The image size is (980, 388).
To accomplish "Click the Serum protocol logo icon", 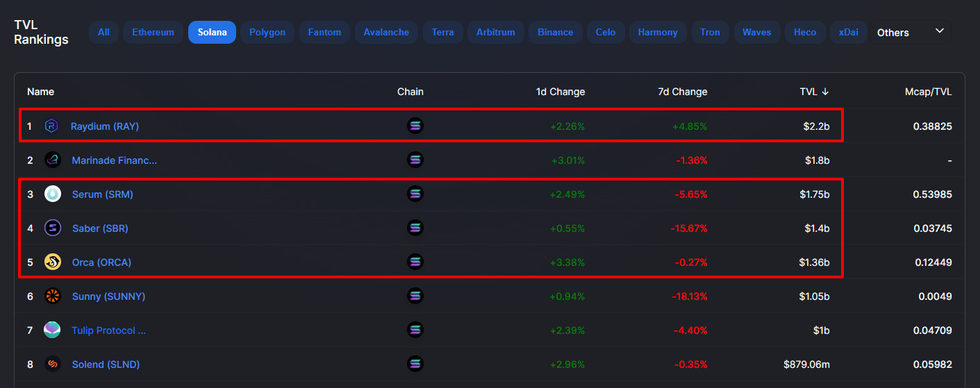I will (53, 194).
